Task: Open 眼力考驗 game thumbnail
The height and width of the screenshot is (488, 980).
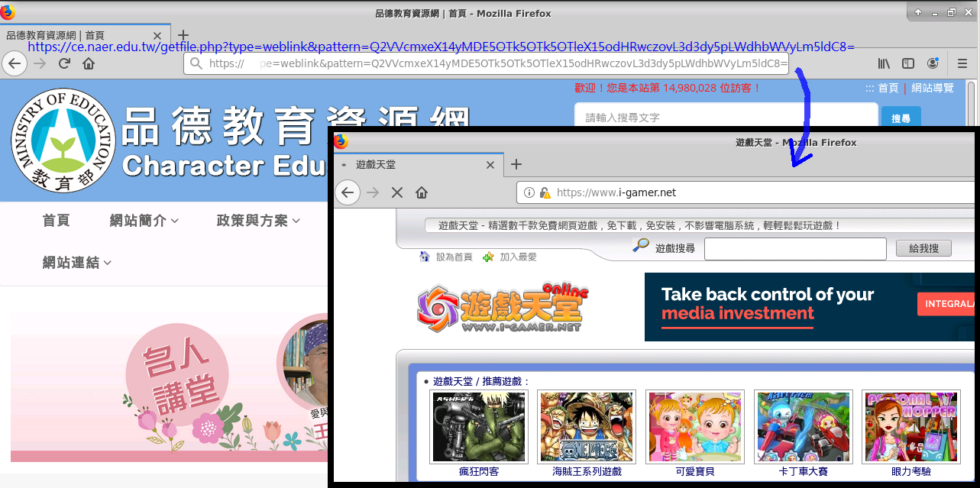Action: click(911, 427)
